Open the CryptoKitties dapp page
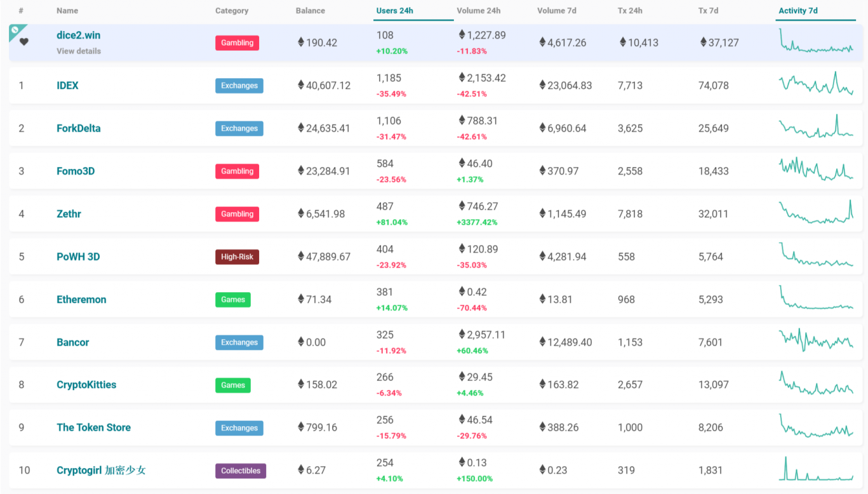 click(86, 385)
